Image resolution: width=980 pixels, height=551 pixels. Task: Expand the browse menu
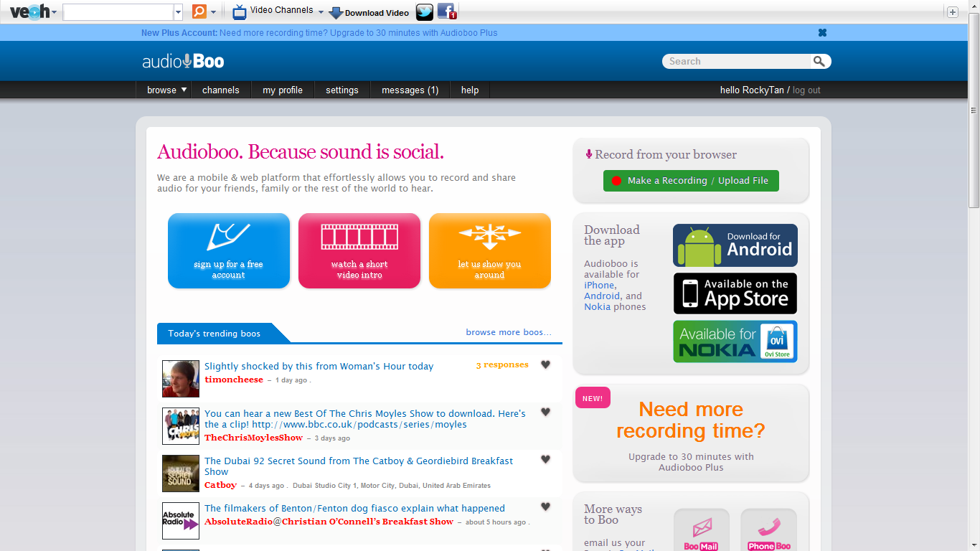pos(166,90)
